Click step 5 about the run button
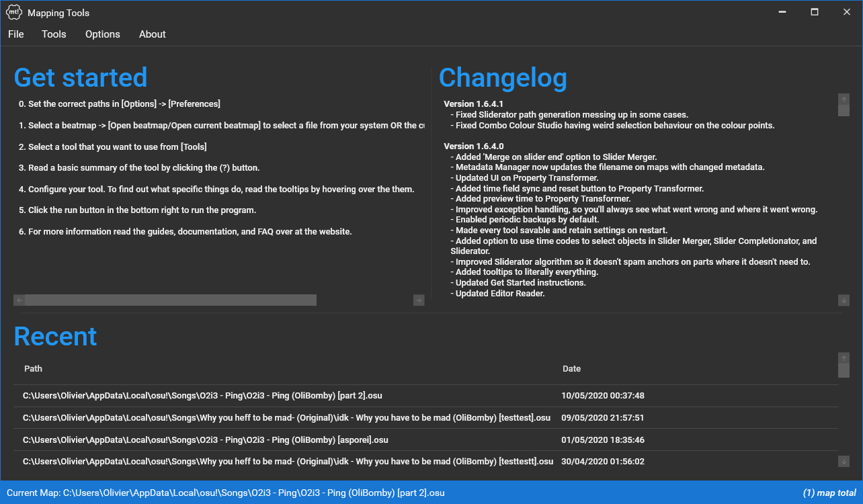This screenshot has width=863, height=504. tap(137, 210)
